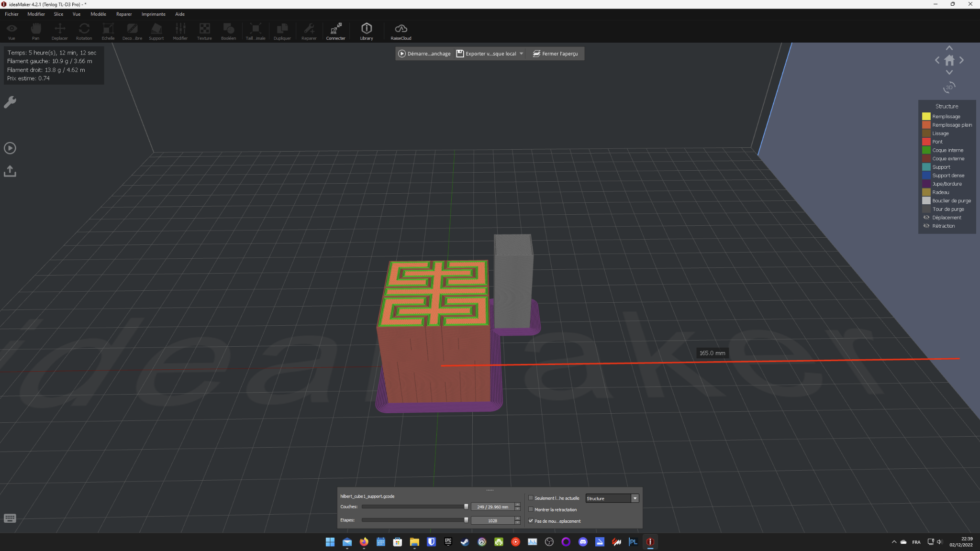Toggle Déplacement visibility eye icon
Image resolution: width=980 pixels, height=551 pixels.
926,218
